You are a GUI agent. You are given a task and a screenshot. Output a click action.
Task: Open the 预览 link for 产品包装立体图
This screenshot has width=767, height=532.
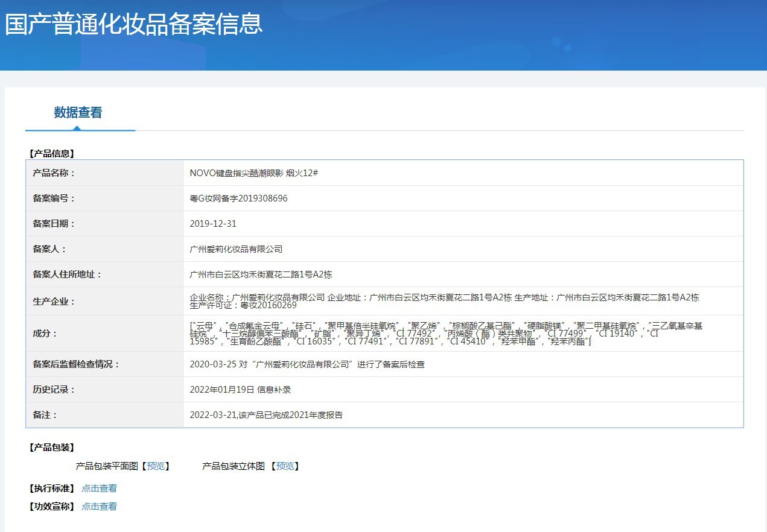285,466
